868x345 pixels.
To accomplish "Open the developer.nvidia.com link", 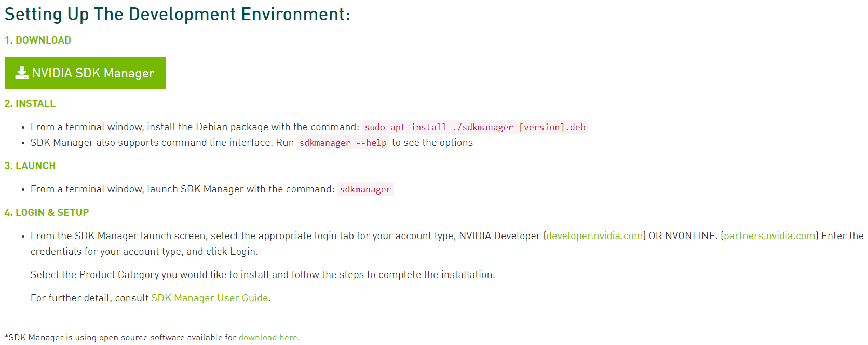I will (594, 236).
